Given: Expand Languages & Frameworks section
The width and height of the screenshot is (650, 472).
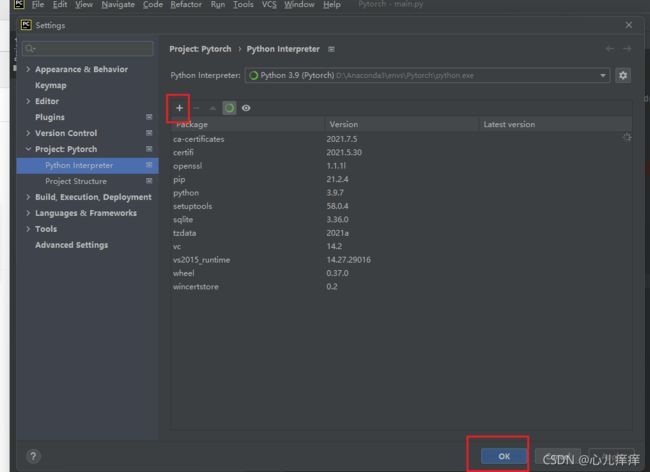Looking at the screenshot, I should (x=28, y=213).
